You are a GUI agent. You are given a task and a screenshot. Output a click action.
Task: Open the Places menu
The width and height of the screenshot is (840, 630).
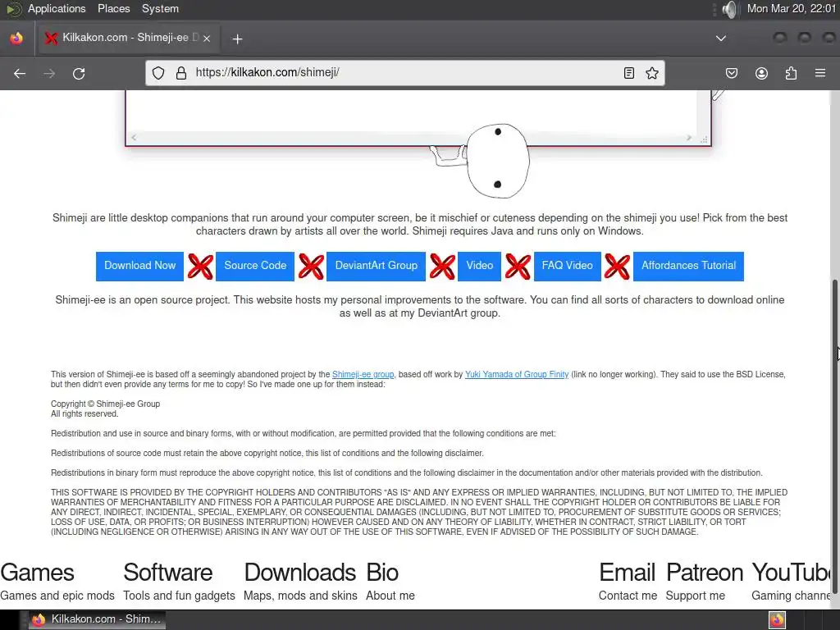coord(113,8)
